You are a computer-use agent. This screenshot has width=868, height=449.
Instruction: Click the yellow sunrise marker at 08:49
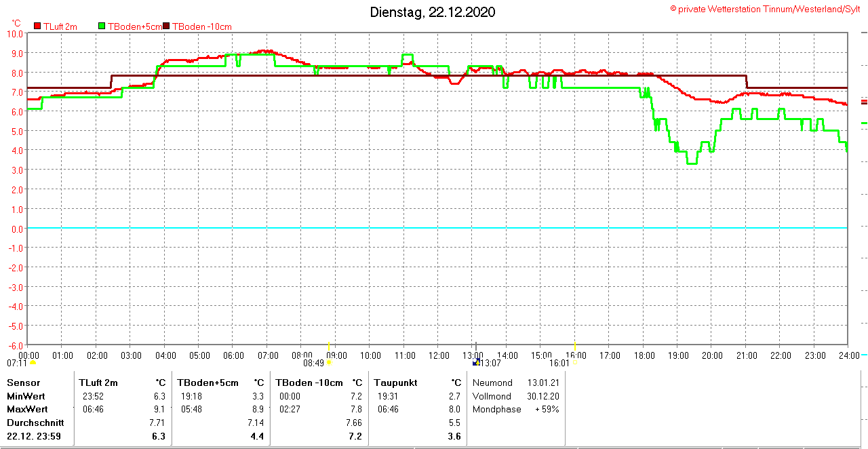tap(329, 362)
